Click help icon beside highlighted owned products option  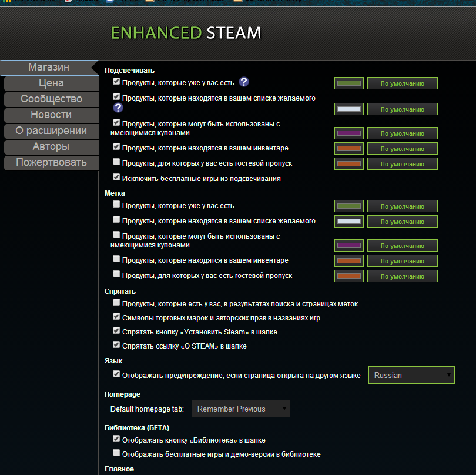[244, 82]
